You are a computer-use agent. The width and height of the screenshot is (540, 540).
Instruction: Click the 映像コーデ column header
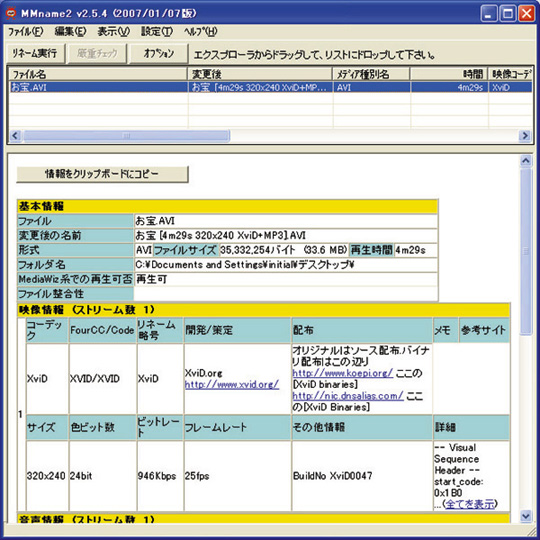(x=510, y=74)
